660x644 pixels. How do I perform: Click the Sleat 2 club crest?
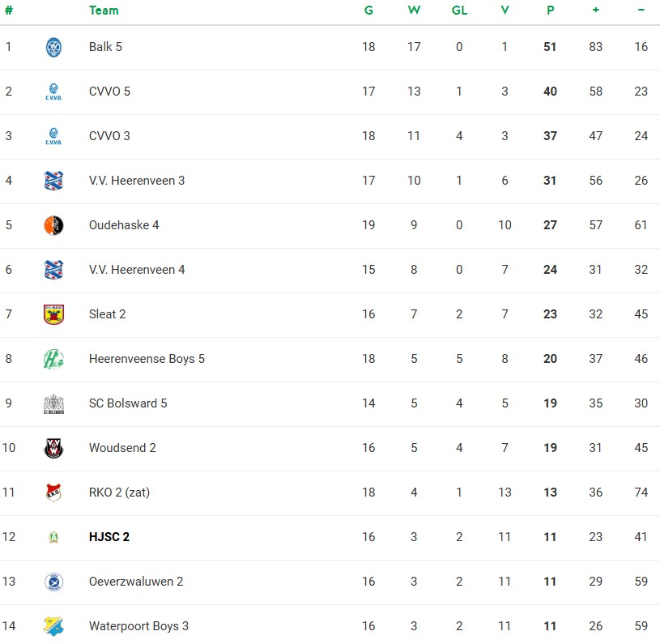[x=53, y=314]
